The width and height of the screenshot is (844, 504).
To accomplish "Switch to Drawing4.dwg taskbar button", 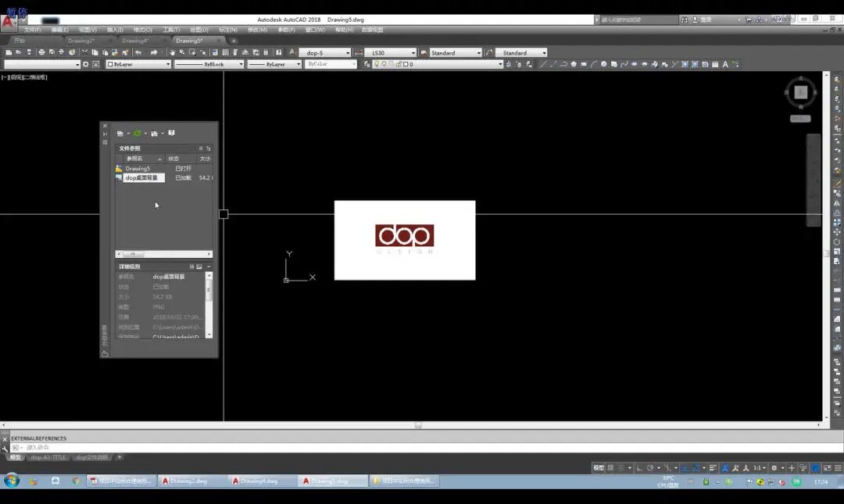I will (x=261, y=481).
